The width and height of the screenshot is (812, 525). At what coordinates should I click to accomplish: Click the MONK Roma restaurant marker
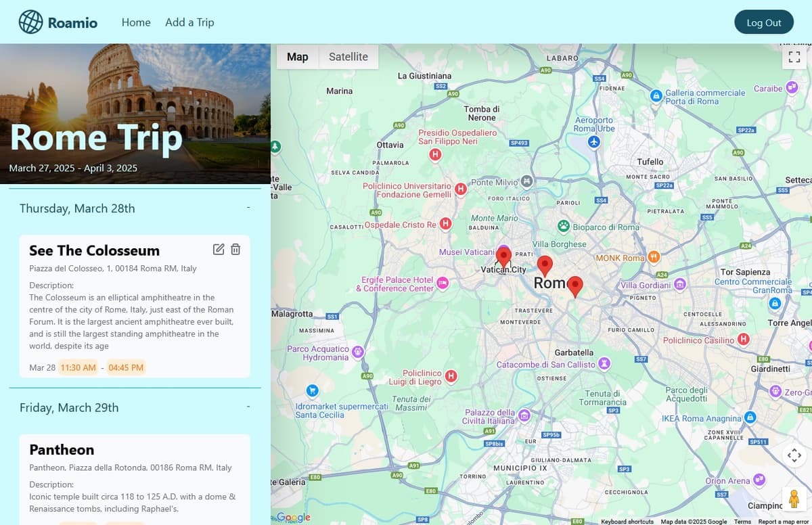coord(654,257)
